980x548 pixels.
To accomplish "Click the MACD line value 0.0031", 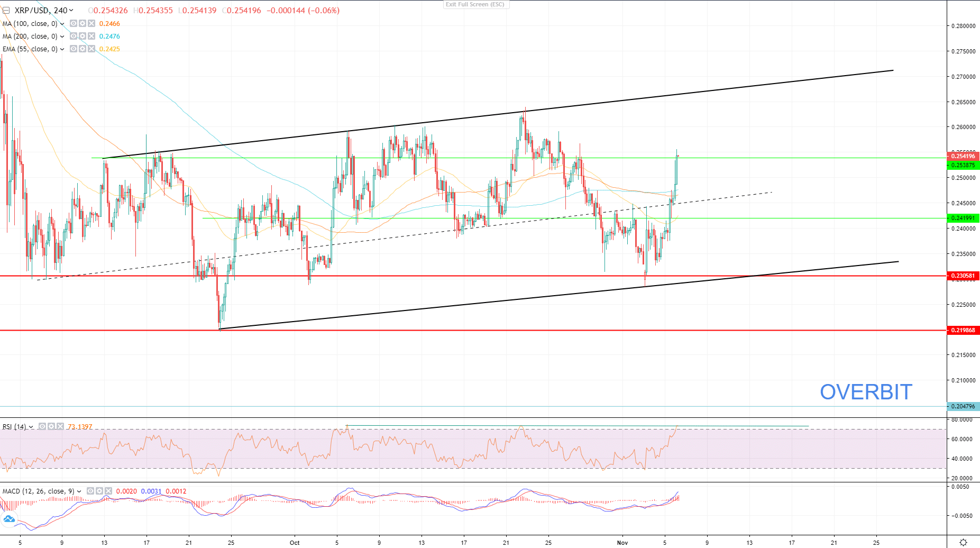I will pyautogui.click(x=151, y=491).
